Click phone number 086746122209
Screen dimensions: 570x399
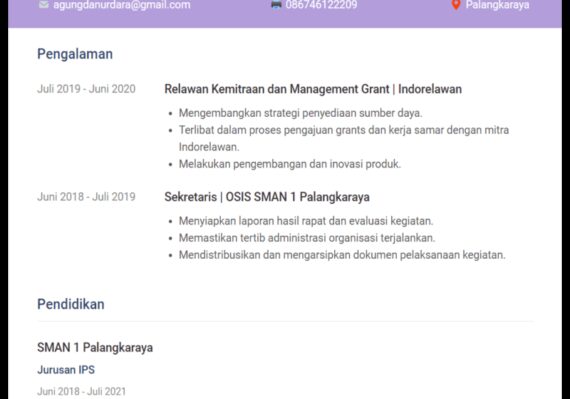321,5
